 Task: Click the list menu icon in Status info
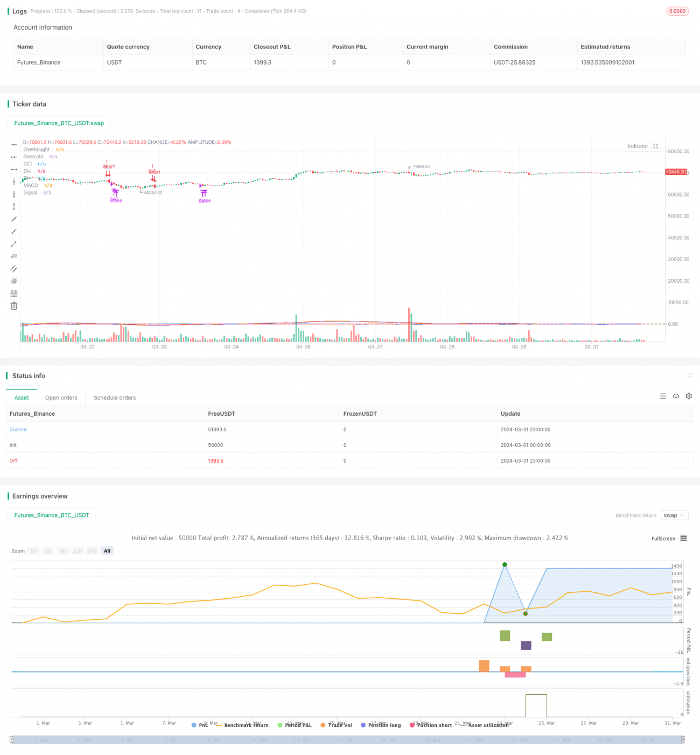click(x=663, y=396)
